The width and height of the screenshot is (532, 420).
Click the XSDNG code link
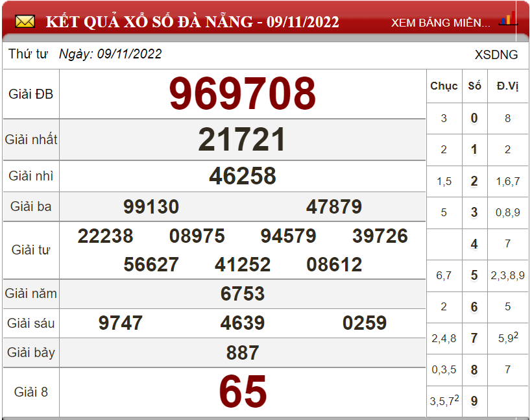point(496,55)
